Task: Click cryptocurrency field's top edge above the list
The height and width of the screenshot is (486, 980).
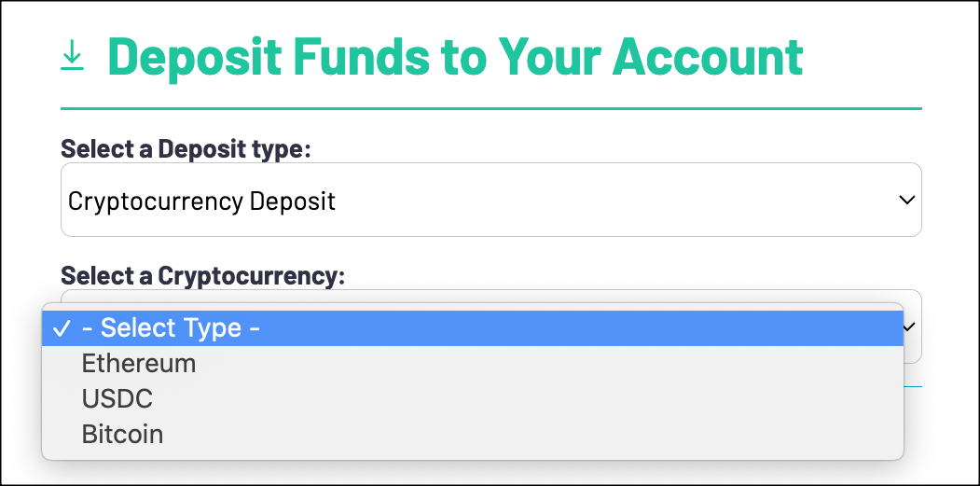Action: point(491,295)
